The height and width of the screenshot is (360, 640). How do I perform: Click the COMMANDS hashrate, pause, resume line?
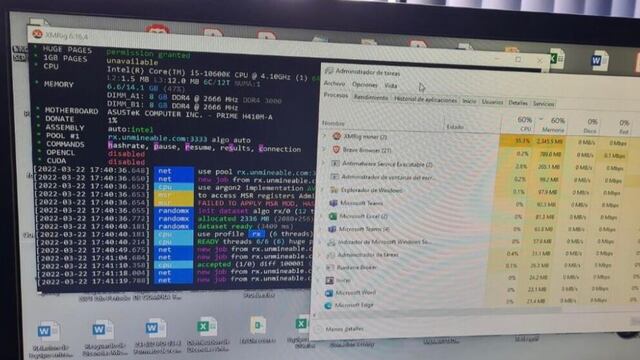pyautogui.click(x=204, y=147)
